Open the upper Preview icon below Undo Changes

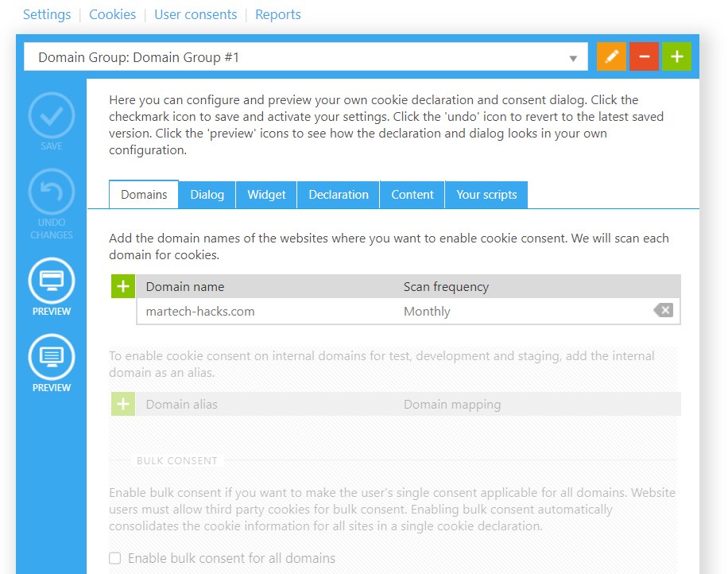51,281
